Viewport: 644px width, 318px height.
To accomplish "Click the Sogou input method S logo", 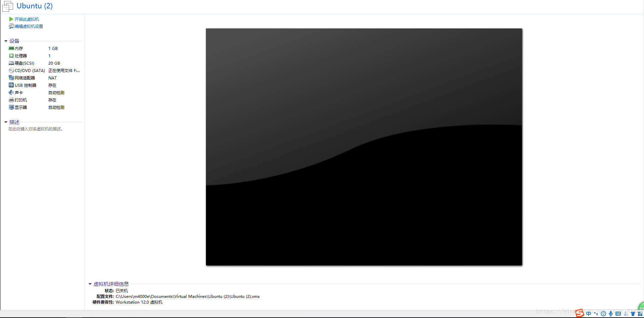I will click(x=580, y=313).
